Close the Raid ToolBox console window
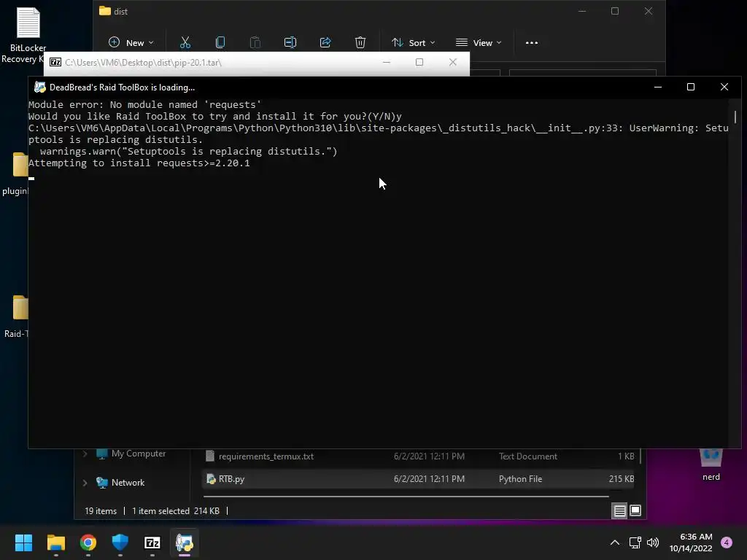 [724, 87]
